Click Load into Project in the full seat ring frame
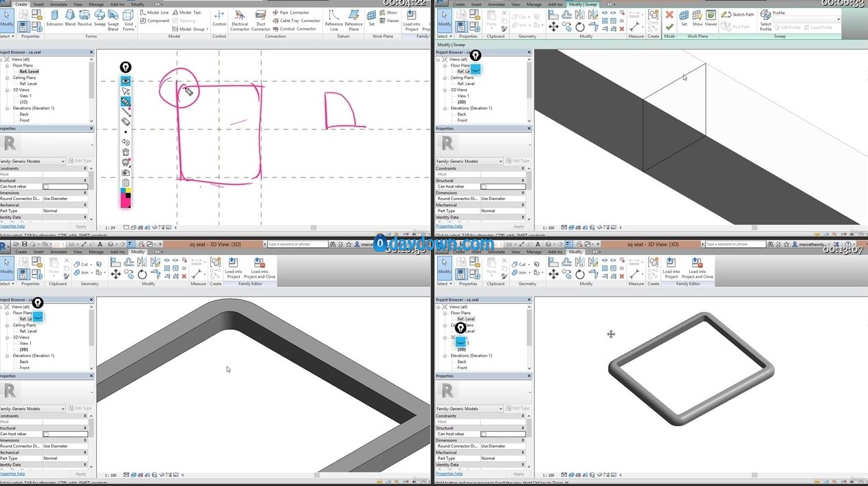This screenshot has height=486, width=868. pos(671,268)
